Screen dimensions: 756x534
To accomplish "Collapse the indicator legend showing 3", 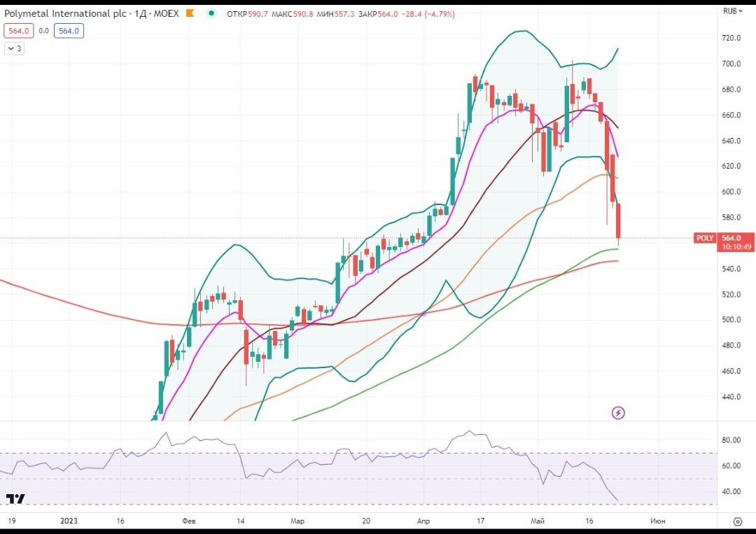I will [14, 49].
